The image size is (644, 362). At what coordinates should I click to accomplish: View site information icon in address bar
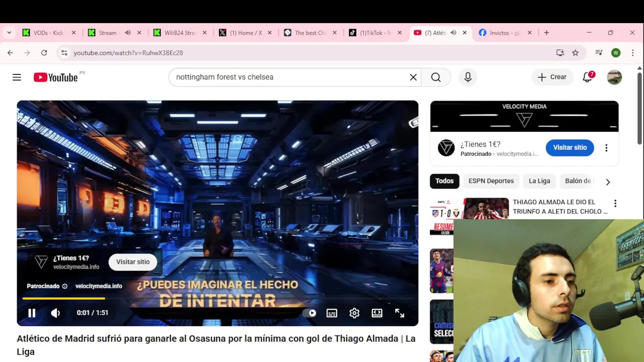coord(64,53)
